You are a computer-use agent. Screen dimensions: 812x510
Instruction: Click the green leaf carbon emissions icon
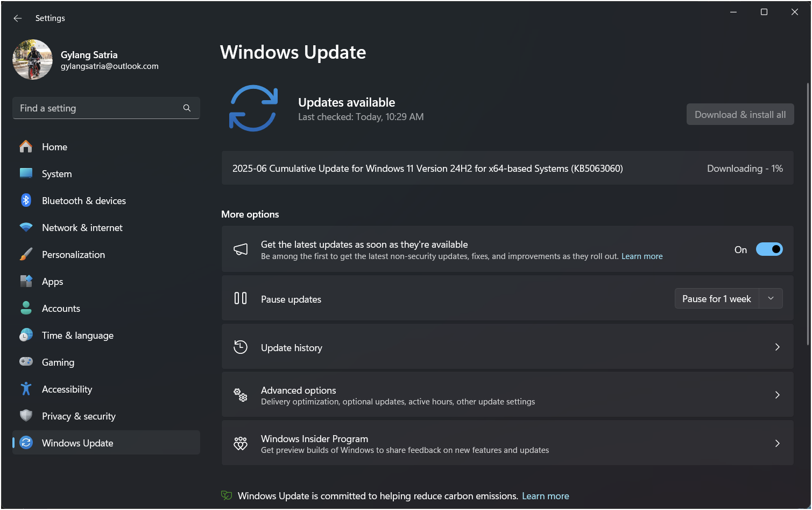click(227, 495)
